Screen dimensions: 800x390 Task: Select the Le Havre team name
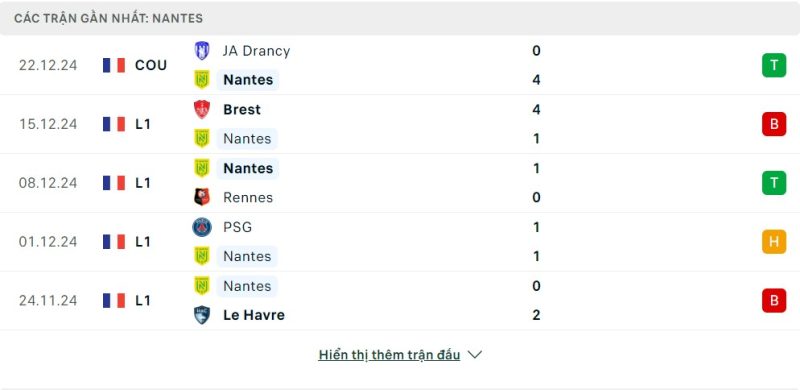pyautogui.click(x=254, y=315)
